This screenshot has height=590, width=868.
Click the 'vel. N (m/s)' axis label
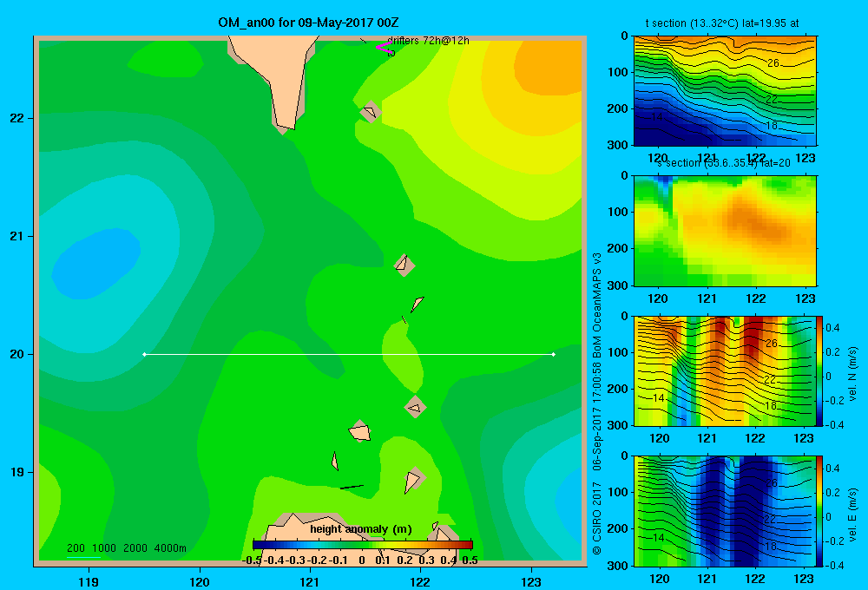853,374
